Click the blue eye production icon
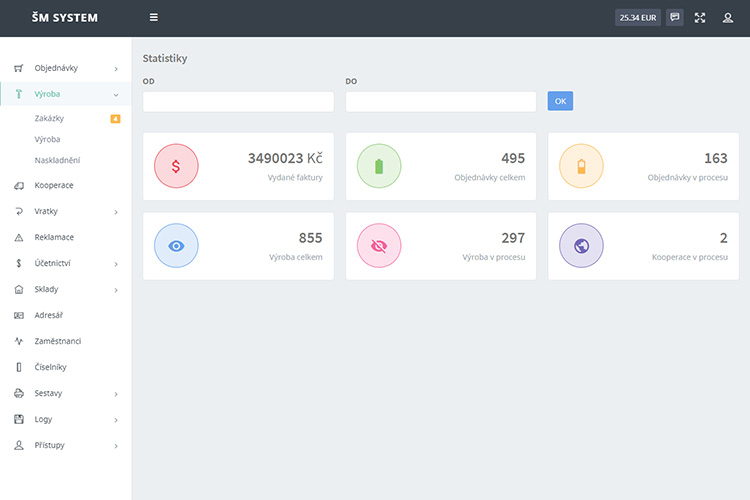Viewport: 750px width, 500px height. (176, 246)
